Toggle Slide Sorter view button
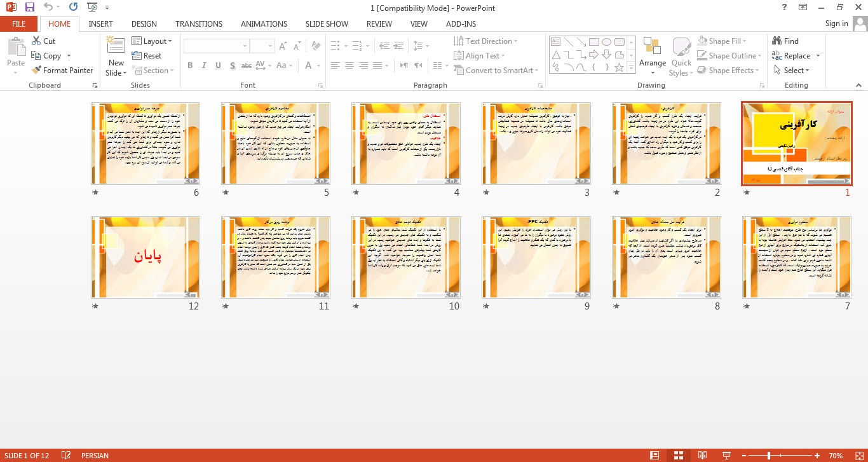This screenshot has width=868, height=462. pyautogui.click(x=678, y=456)
